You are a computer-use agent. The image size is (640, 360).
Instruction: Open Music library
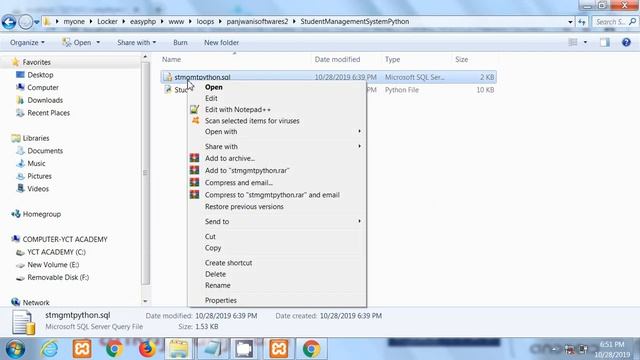[36, 164]
